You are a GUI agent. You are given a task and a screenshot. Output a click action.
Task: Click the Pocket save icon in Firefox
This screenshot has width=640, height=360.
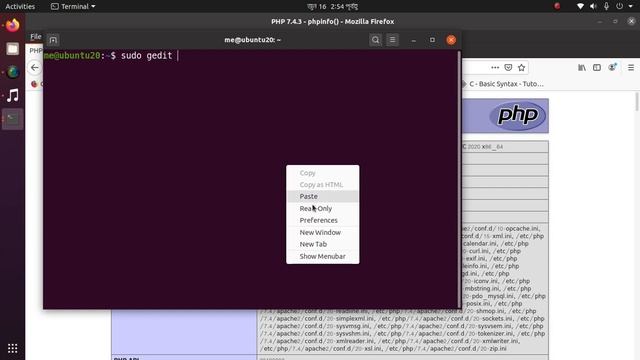[508, 68]
